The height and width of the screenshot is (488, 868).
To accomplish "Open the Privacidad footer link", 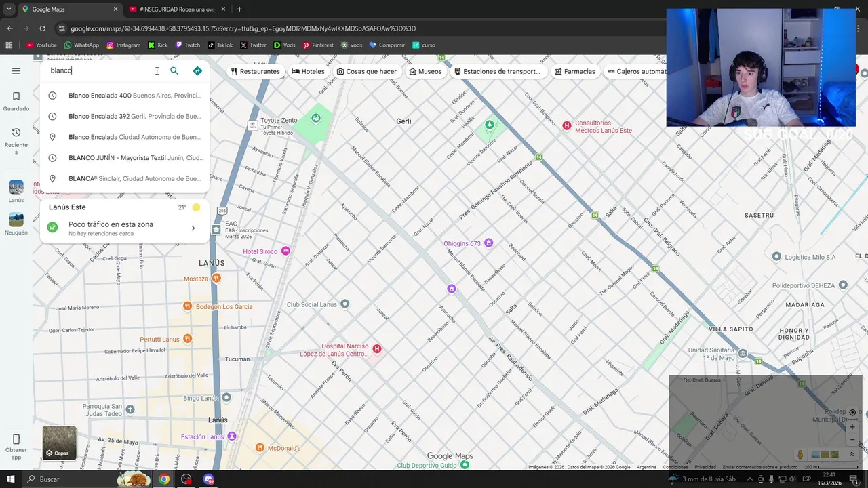I will pos(705,467).
